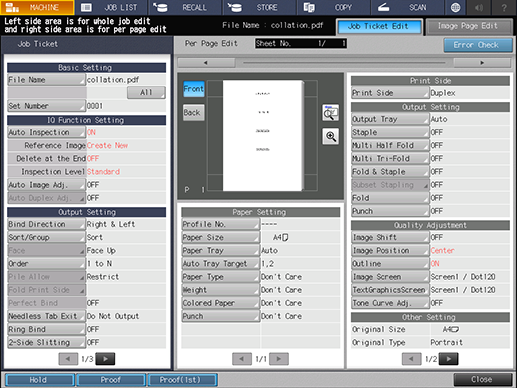
Task: Open the RECALL tab
Action: click(185, 7)
